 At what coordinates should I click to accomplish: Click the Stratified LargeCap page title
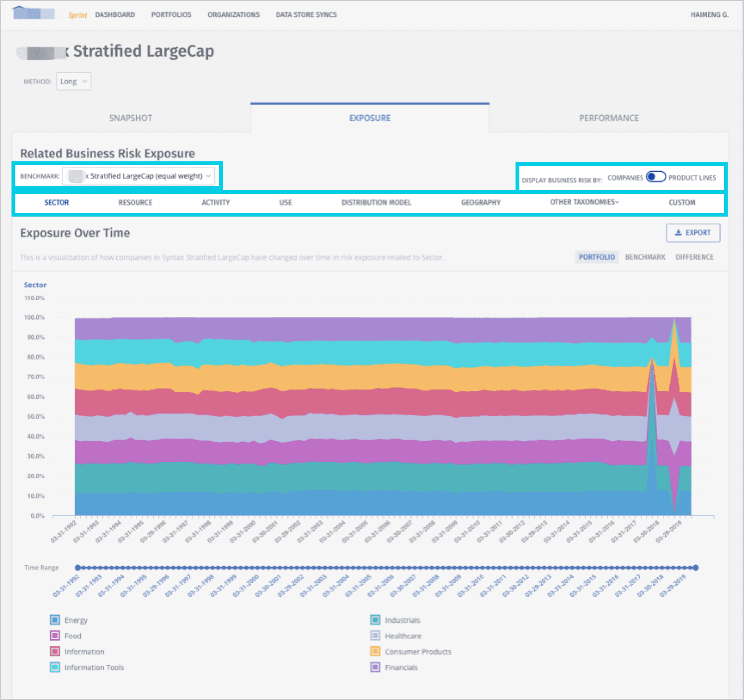144,51
